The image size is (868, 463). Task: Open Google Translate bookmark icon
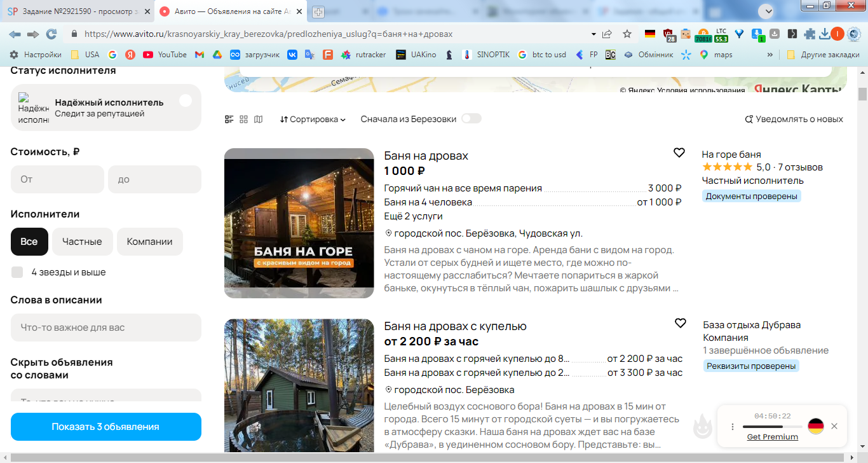(x=309, y=55)
